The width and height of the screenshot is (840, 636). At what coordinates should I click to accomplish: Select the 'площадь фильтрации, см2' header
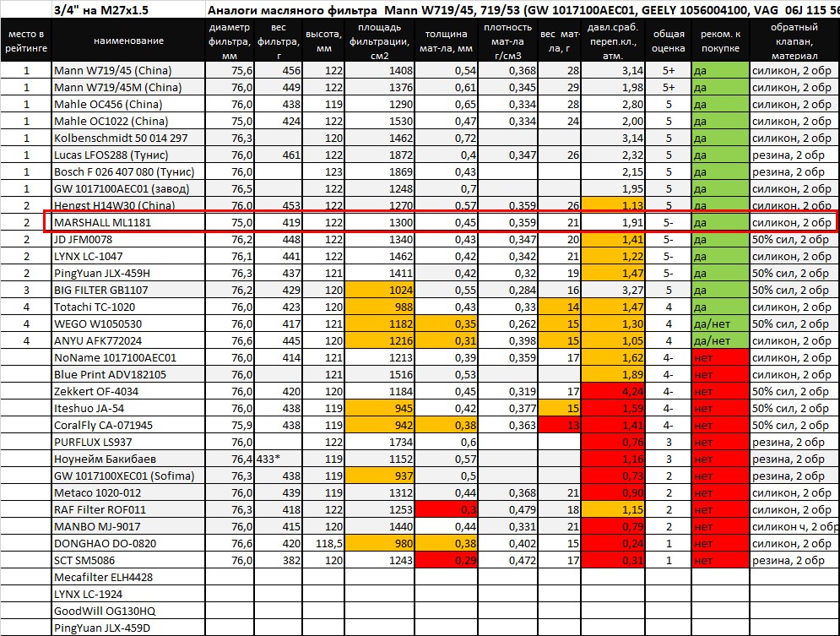click(x=379, y=41)
